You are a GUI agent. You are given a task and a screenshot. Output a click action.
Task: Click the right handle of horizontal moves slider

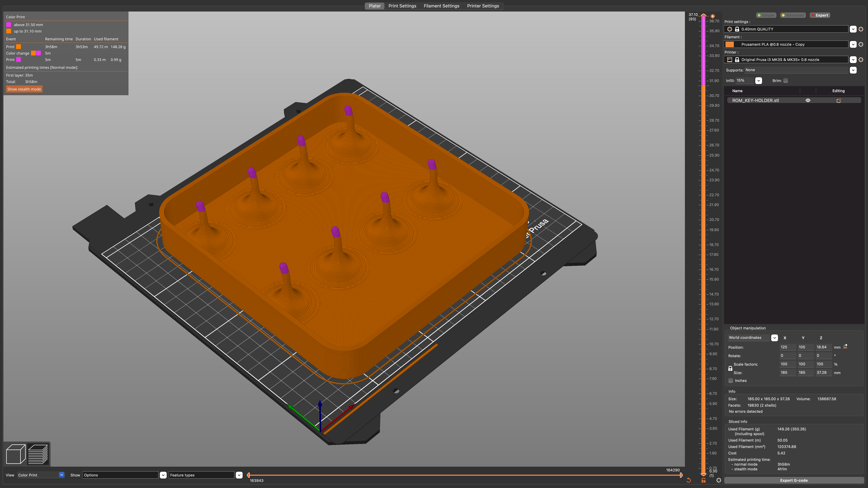coord(681,475)
